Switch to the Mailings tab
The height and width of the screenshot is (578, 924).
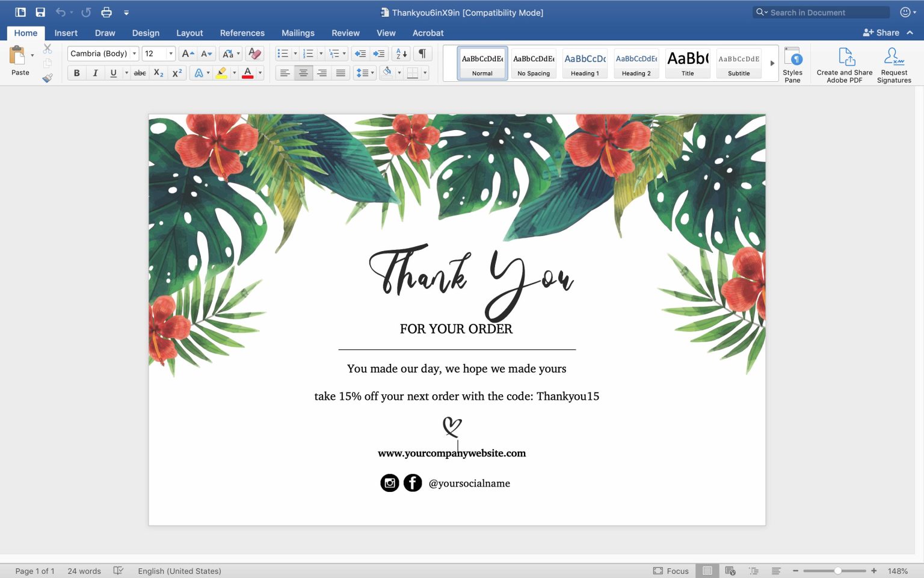(298, 33)
